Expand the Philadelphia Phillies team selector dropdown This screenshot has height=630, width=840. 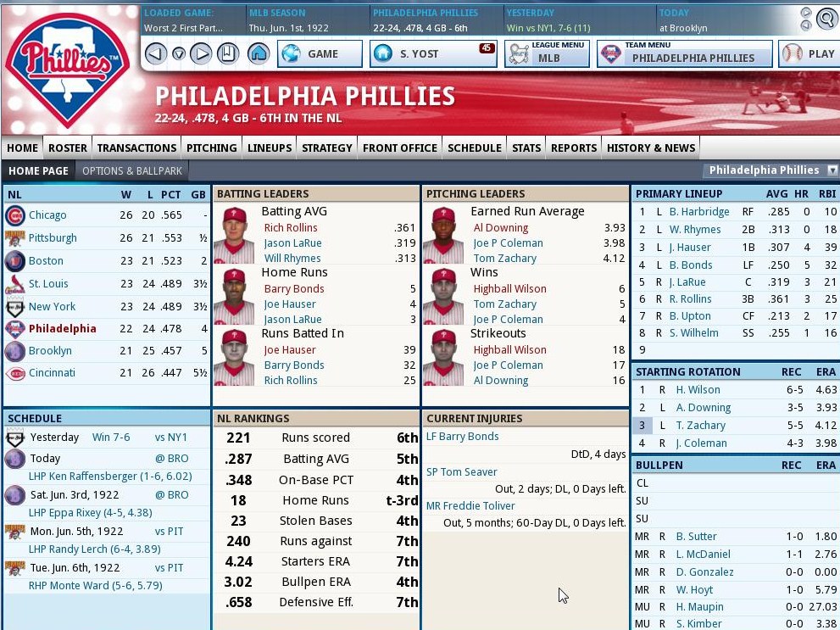coord(832,170)
